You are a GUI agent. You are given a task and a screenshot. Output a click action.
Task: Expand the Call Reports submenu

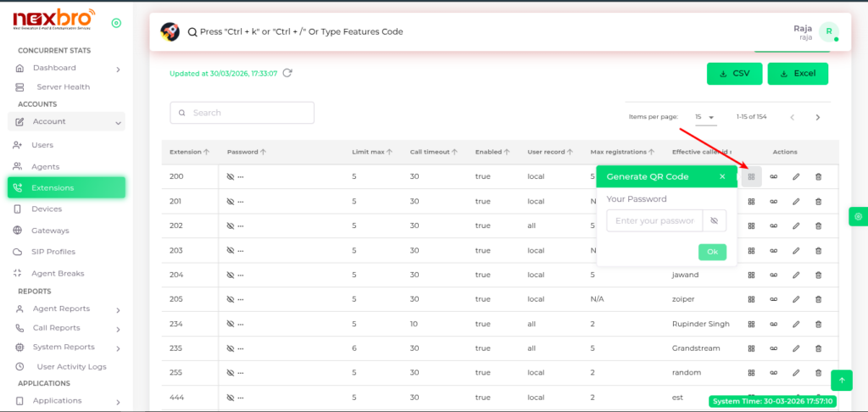(118, 328)
